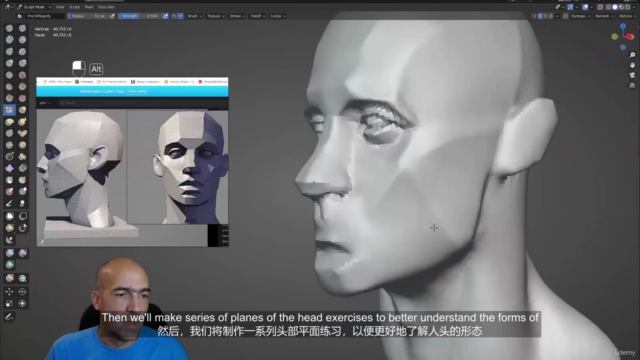Toggle strength pen pressure button
640x360 pixels.
point(165,16)
